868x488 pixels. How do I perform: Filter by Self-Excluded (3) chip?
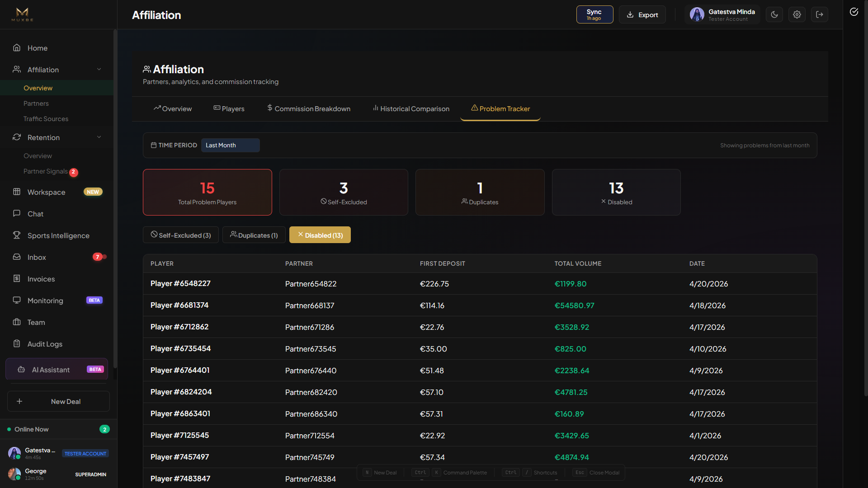(181, 235)
